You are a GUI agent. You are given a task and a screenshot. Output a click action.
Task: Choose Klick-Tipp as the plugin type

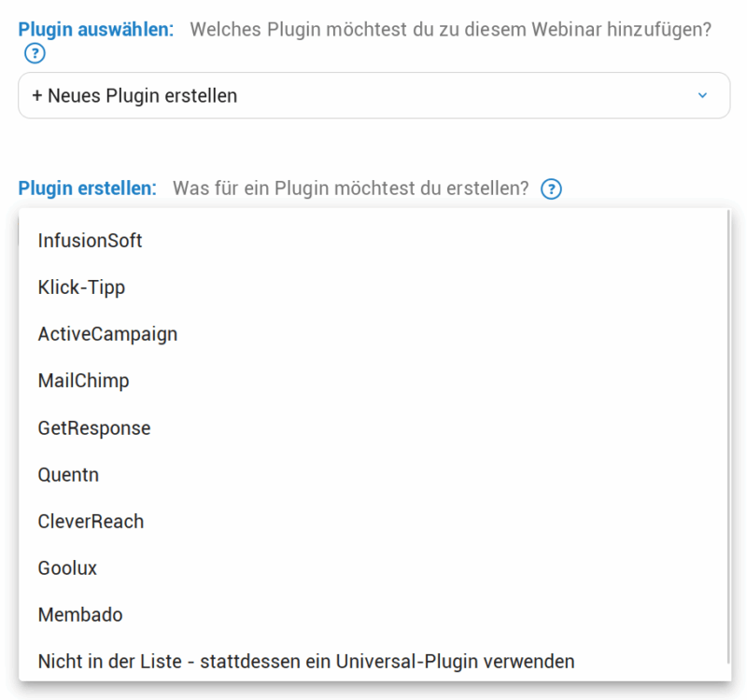tap(81, 287)
